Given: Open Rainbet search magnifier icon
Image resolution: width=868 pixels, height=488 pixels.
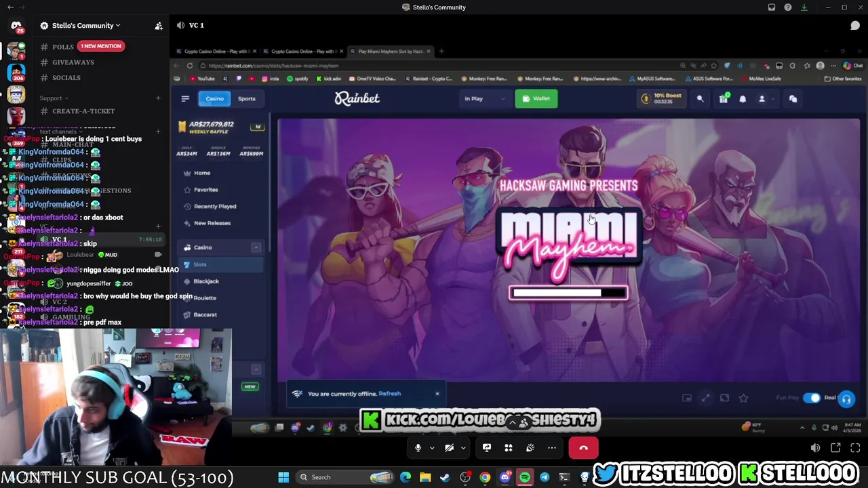Looking at the screenshot, I should pyautogui.click(x=701, y=99).
